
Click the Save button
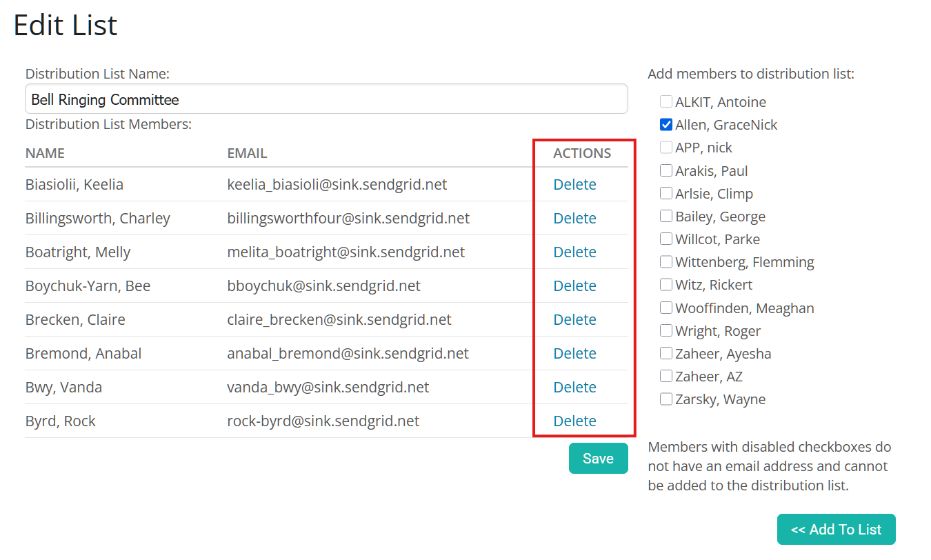pyautogui.click(x=598, y=459)
